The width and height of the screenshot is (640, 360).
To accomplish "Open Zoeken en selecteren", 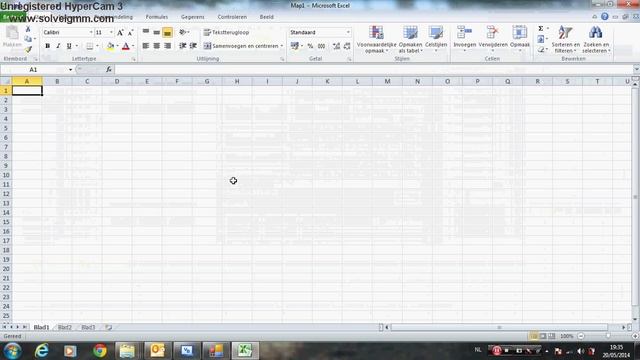I will click(596, 39).
